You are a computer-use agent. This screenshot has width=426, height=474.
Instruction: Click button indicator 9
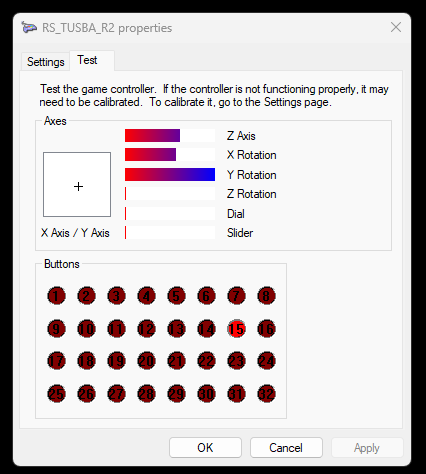pyautogui.click(x=56, y=329)
